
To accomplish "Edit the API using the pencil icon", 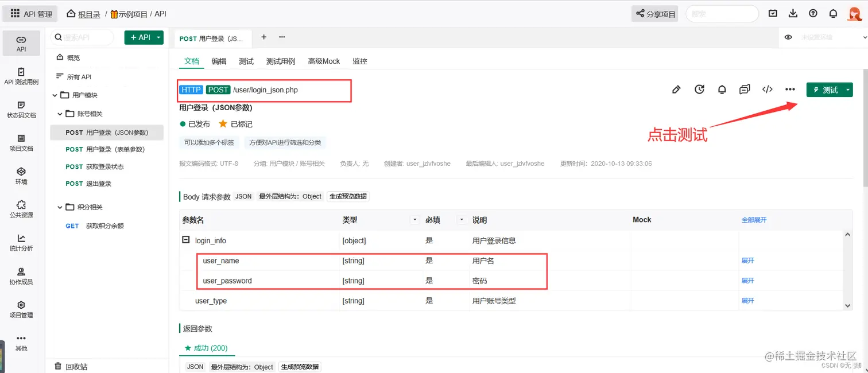I will [x=676, y=90].
